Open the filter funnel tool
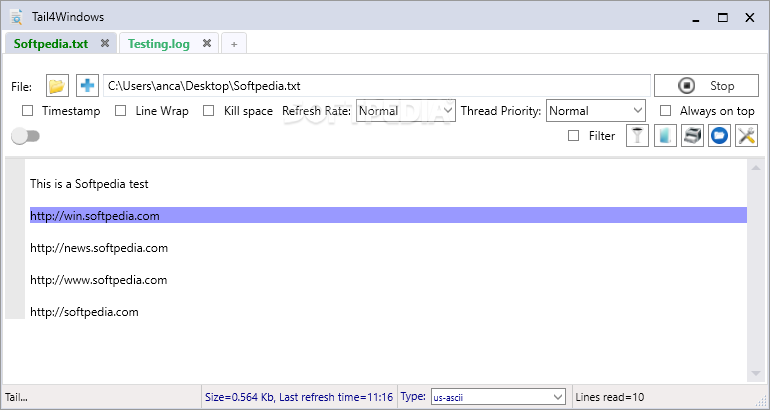770x410 pixels. pos(637,136)
